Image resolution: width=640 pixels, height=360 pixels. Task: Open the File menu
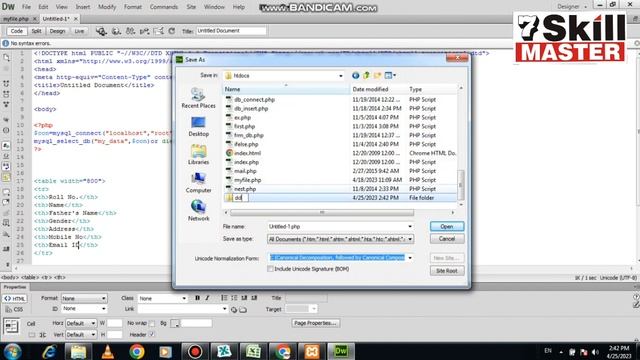tap(26, 7)
